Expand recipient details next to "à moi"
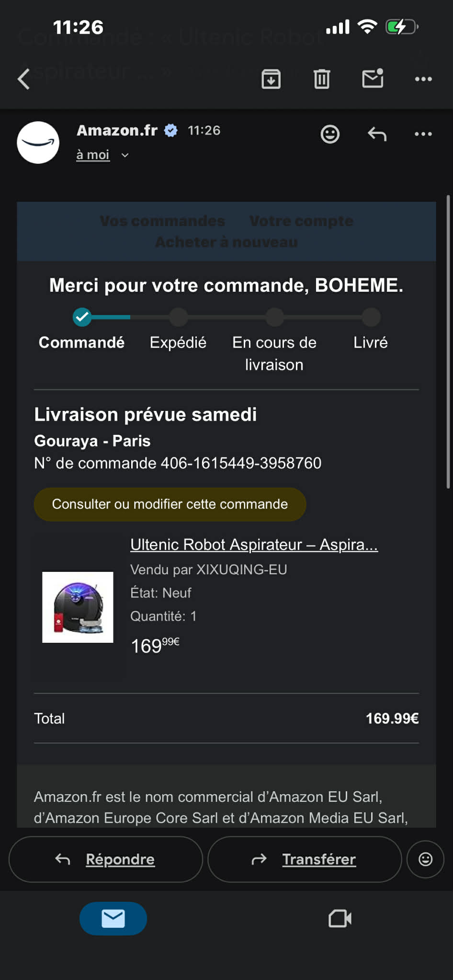Image resolution: width=453 pixels, height=980 pixels. [x=125, y=155]
